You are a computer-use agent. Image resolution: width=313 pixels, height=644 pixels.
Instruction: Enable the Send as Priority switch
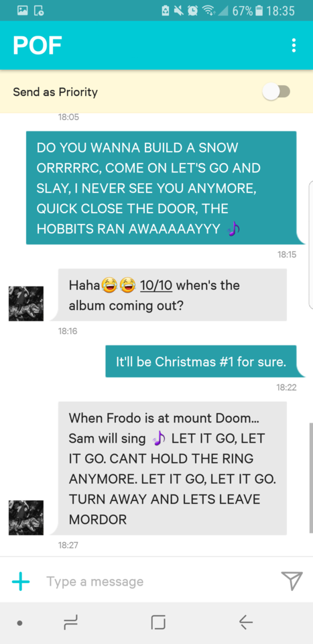276,92
